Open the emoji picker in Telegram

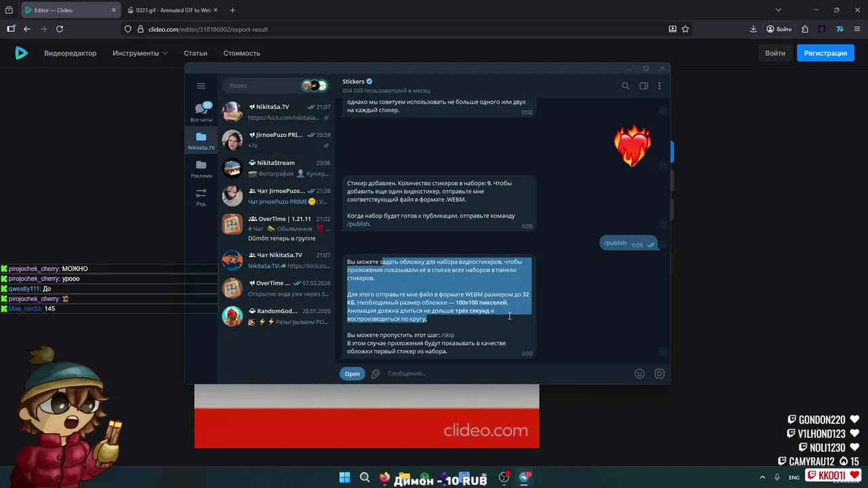coord(639,373)
